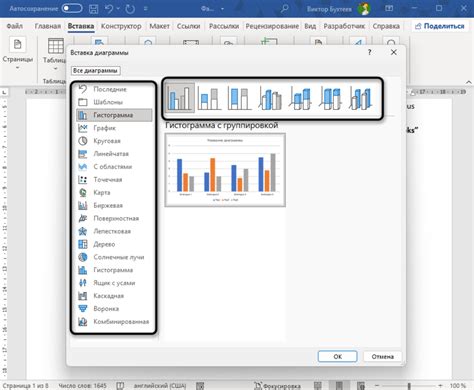Choose the Биржевая chart type
This screenshot has width=474, height=390.
point(114,205)
